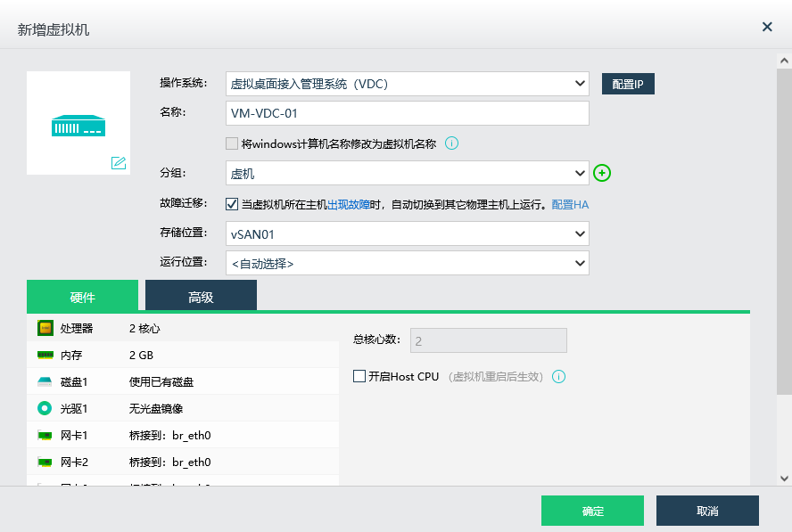This screenshot has height=532, width=792.
Task: Switch to the 硬件 tab
Action: pyautogui.click(x=82, y=297)
